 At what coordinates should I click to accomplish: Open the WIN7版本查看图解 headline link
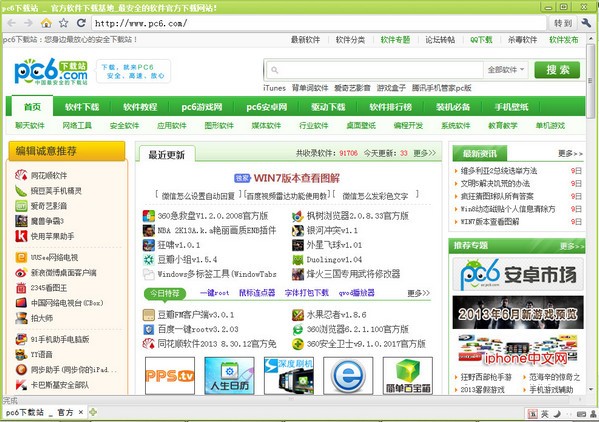(x=296, y=178)
